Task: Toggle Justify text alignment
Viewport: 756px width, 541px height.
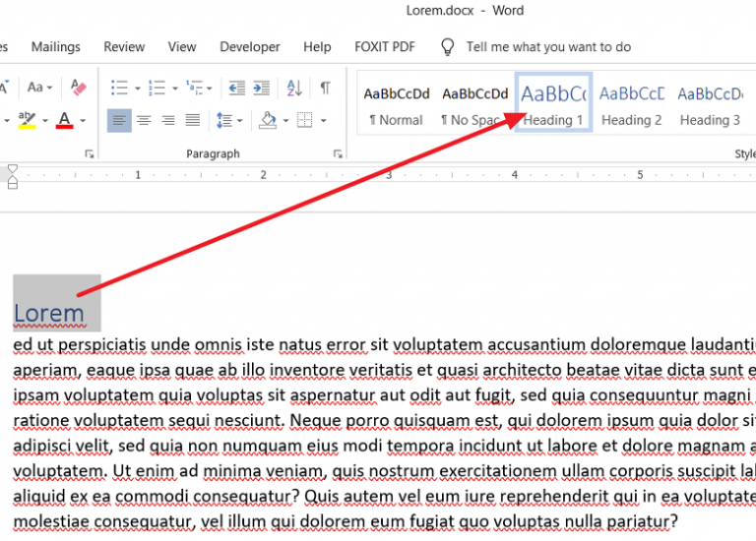Action: pyautogui.click(x=193, y=120)
